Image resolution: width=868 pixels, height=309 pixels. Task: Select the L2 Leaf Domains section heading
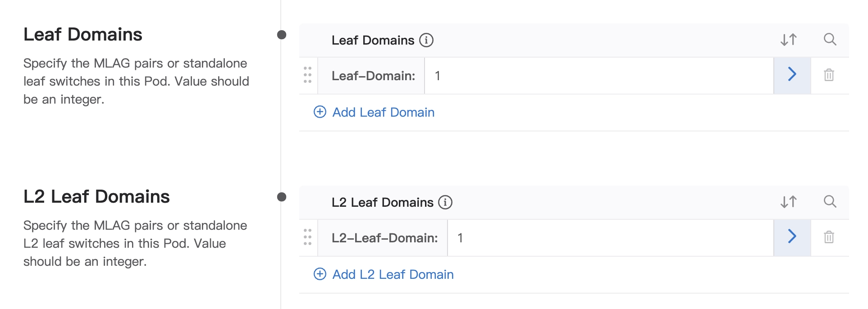(96, 197)
